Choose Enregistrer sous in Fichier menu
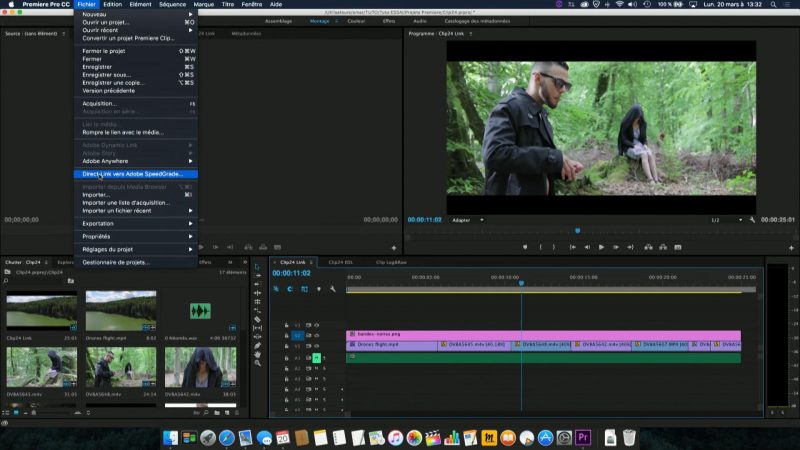This screenshot has width=800, height=450. click(136, 75)
